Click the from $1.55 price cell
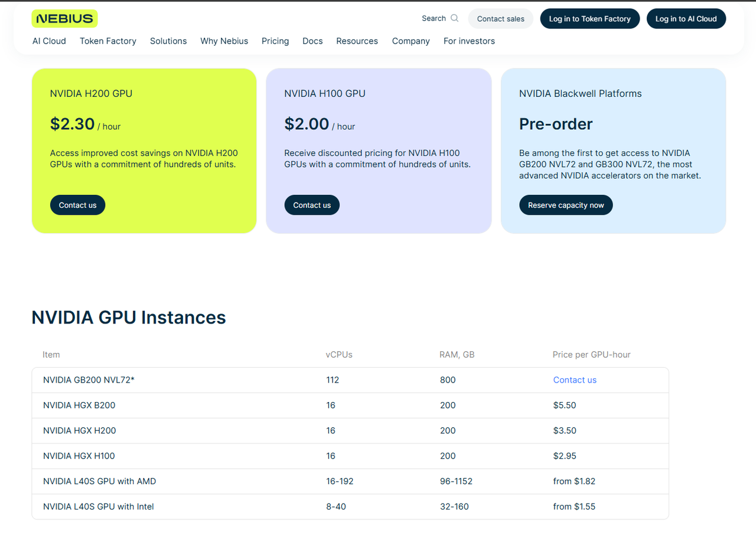The image size is (756, 536). (574, 507)
